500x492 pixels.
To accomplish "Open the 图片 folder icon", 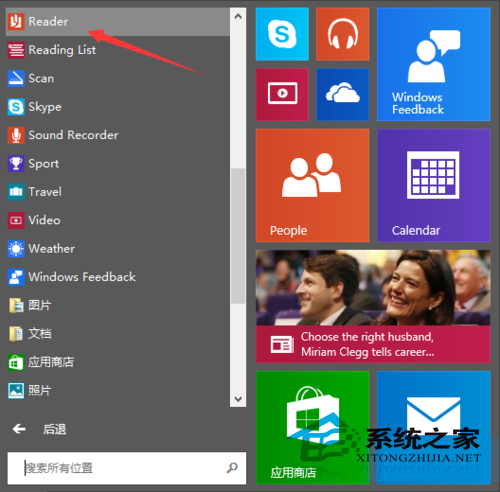I will pos(16,305).
